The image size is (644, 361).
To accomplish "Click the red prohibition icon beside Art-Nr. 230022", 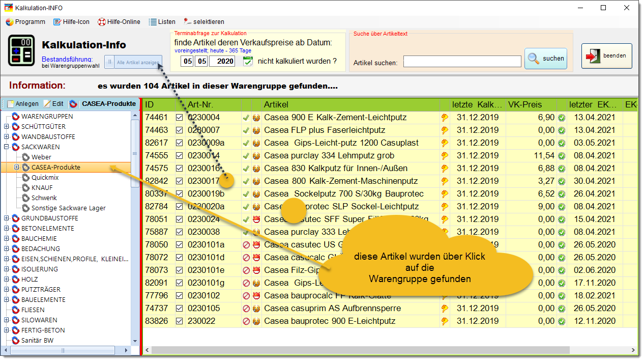I will pyautogui.click(x=246, y=321).
